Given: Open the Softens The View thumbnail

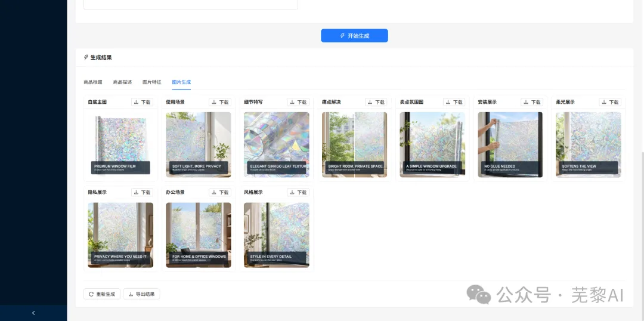Looking at the screenshot, I should pos(589,144).
